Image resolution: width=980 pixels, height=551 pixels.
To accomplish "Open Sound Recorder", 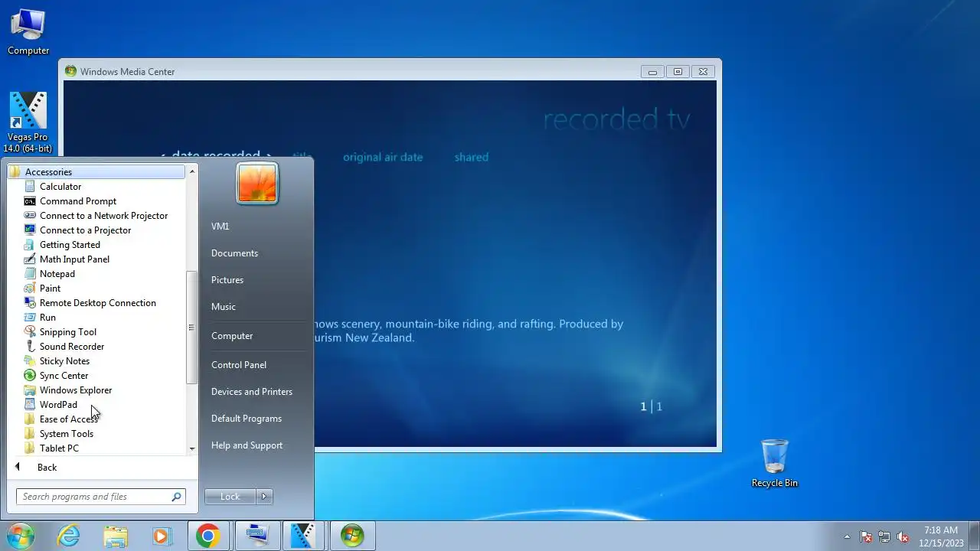I will pyautogui.click(x=72, y=347).
